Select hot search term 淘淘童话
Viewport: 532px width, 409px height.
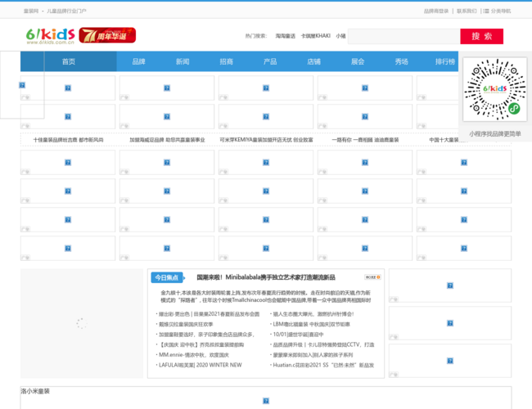point(285,36)
